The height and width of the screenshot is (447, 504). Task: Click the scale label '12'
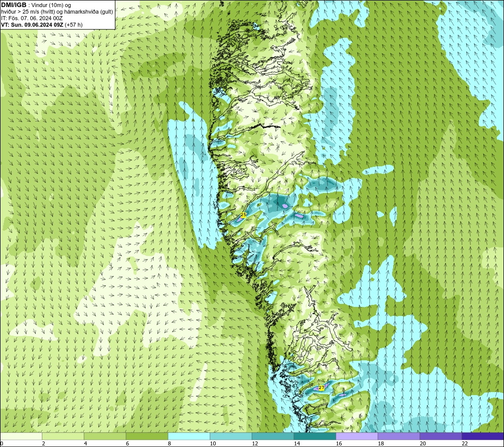[255, 444]
